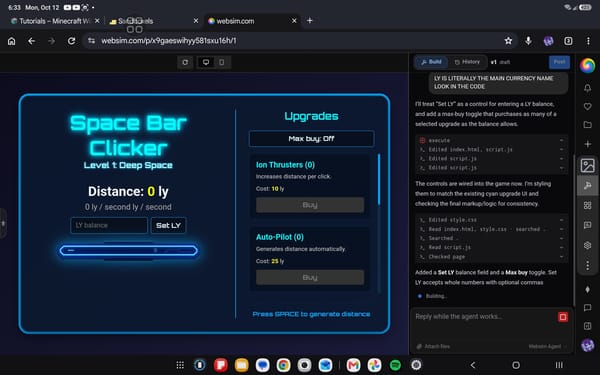Open chat bubble icon near bottom sidebar
This screenshot has width=600, height=375.
click(x=587, y=308)
